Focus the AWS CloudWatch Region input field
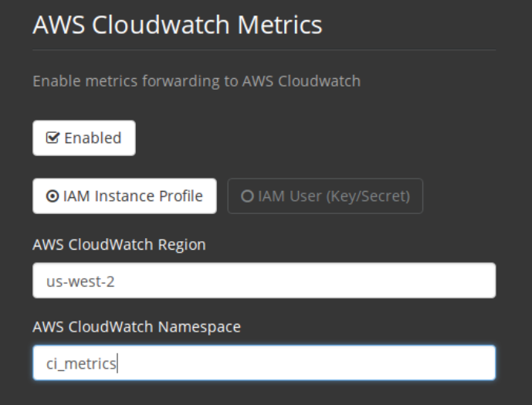Image resolution: width=532 pixels, height=405 pixels. click(x=263, y=281)
